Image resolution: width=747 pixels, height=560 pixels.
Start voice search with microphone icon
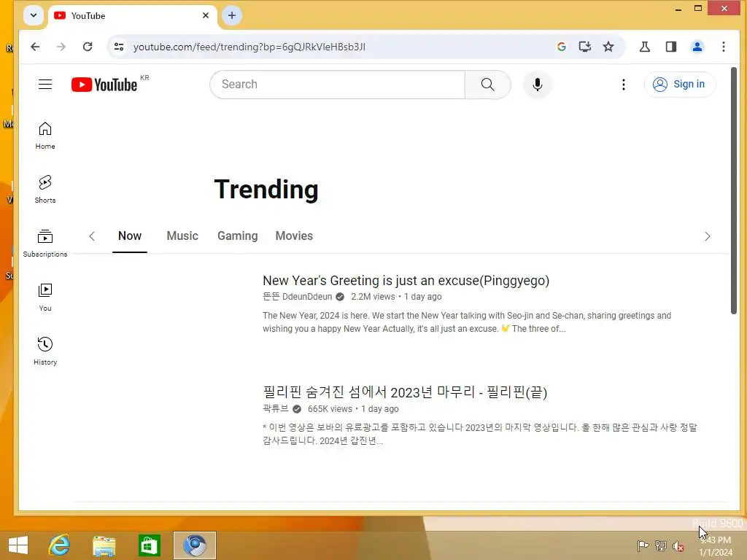[538, 85]
